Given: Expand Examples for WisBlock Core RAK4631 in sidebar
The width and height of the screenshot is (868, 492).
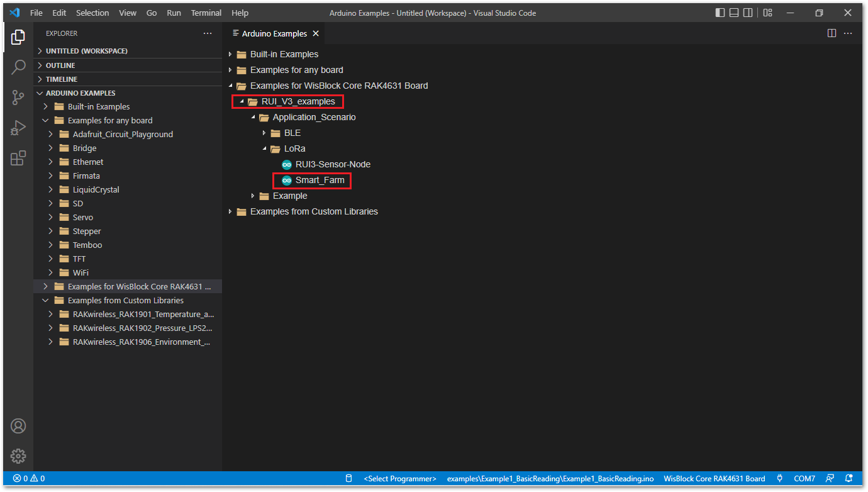Looking at the screenshot, I should click(128, 287).
